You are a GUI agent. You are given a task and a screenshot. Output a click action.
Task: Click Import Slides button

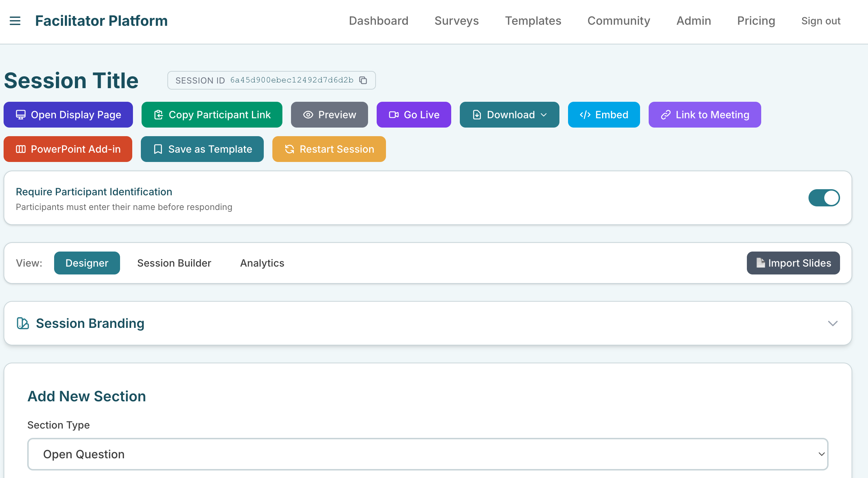[x=793, y=263]
